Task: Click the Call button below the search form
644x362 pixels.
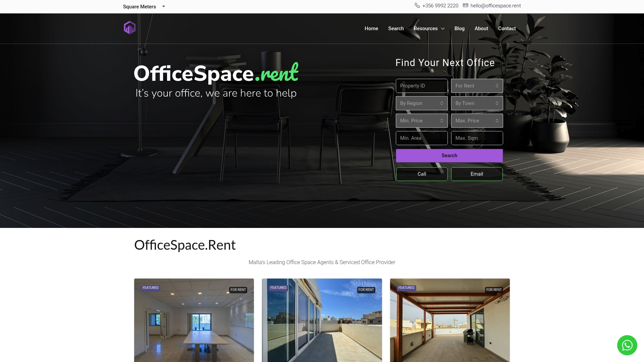Action: 422,174
